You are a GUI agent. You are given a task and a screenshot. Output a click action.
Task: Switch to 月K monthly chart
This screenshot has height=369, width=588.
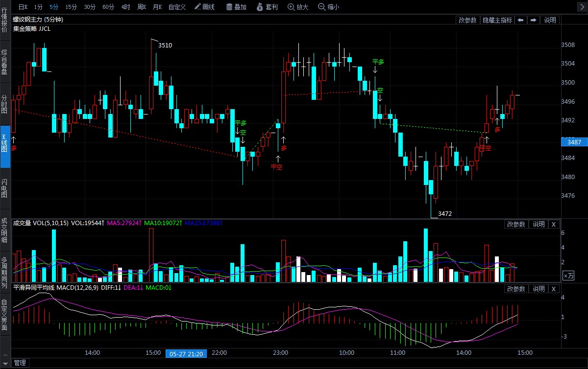tap(157, 7)
